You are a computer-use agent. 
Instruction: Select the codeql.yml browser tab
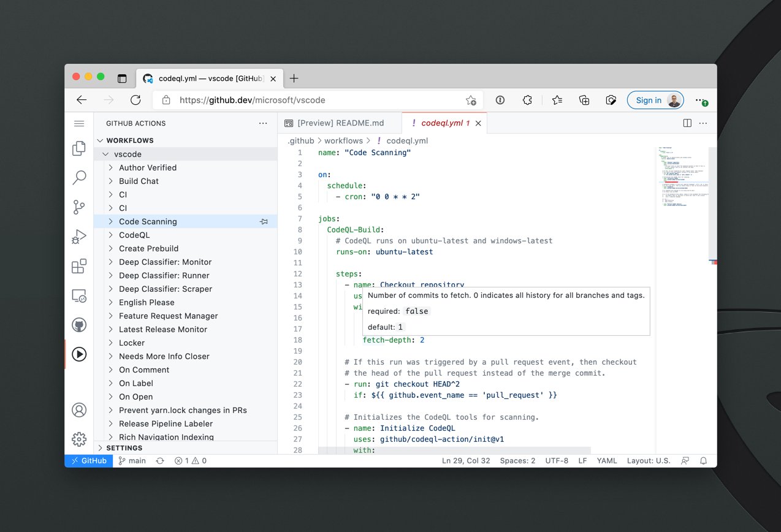pyautogui.click(x=208, y=78)
